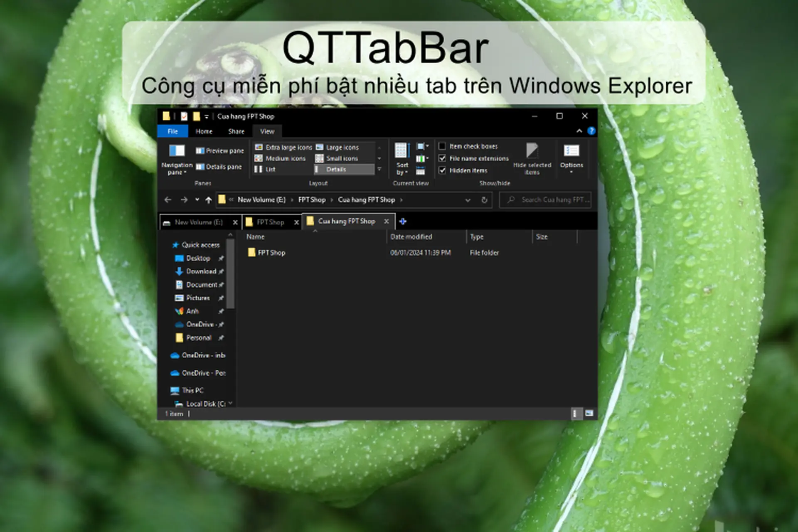Click Hide selected items
The image size is (798, 532).
point(532,159)
